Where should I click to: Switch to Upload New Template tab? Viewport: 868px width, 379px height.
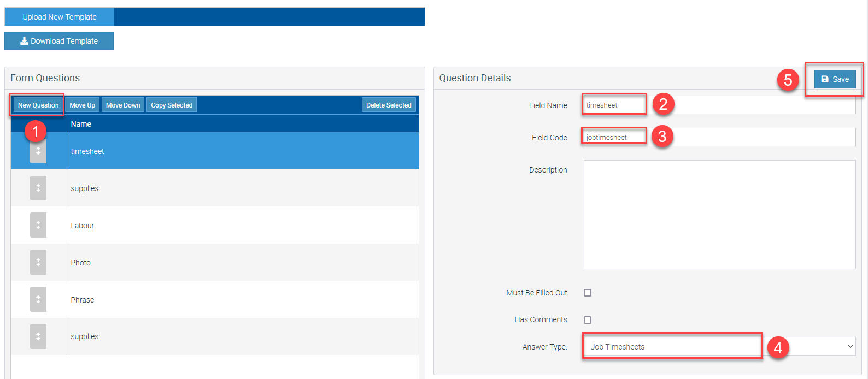[60, 17]
